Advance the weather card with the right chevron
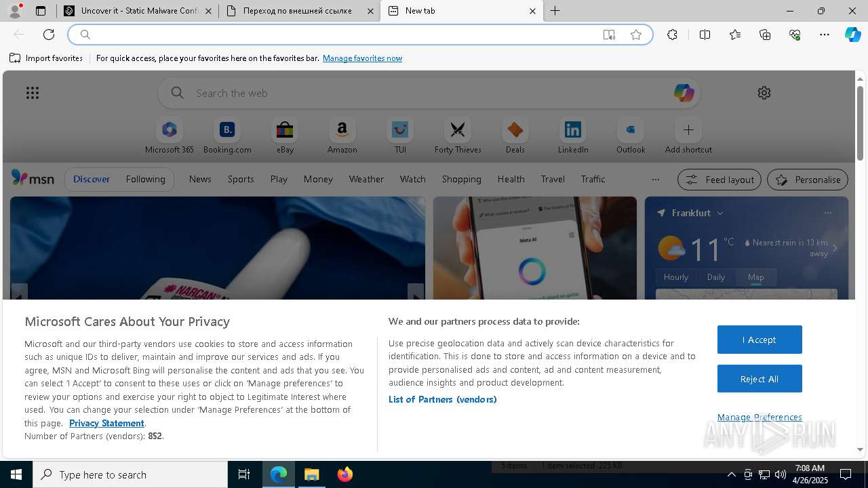The height and width of the screenshot is (488, 868). [835, 248]
